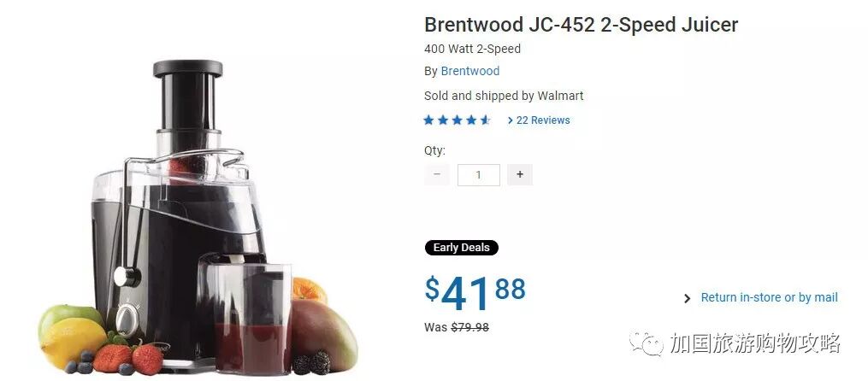
Task: Click the third rating star
Action: click(458, 120)
